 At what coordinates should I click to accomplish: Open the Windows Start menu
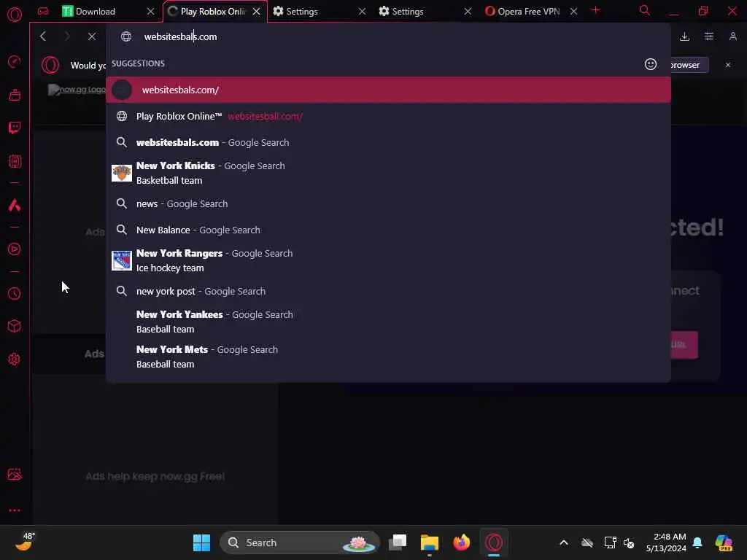[201, 542]
